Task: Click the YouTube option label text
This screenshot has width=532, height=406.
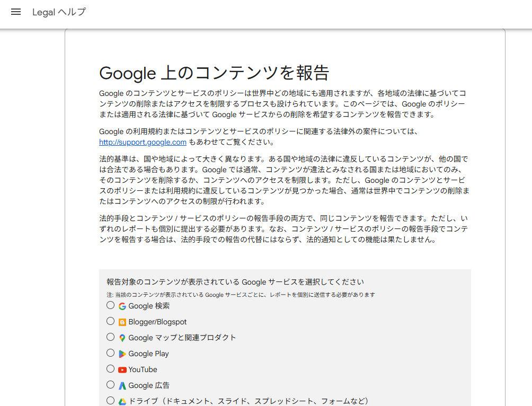Action: coord(143,369)
